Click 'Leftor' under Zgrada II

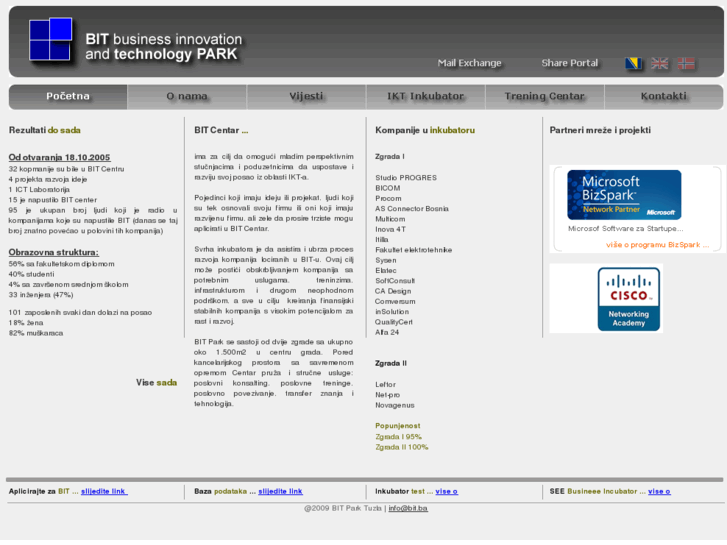click(x=385, y=385)
